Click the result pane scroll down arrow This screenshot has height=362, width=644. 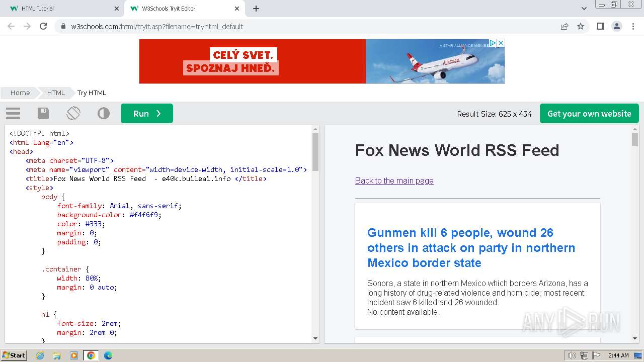coord(635,339)
